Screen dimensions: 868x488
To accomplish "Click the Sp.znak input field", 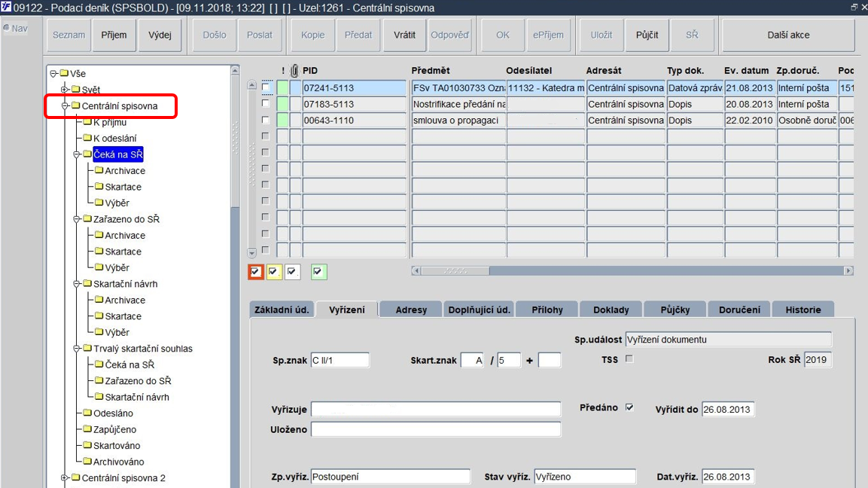I will (x=340, y=360).
